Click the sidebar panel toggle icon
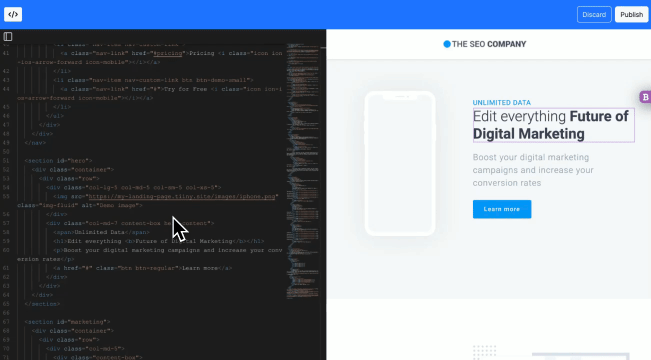The height and width of the screenshot is (360, 651). point(7,37)
